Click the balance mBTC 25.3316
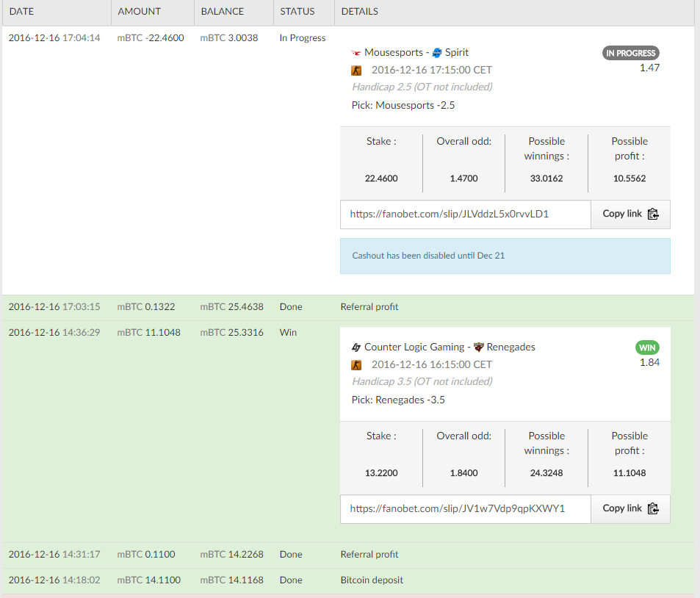This screenshot has width=700, height=598. click(231, 333)
